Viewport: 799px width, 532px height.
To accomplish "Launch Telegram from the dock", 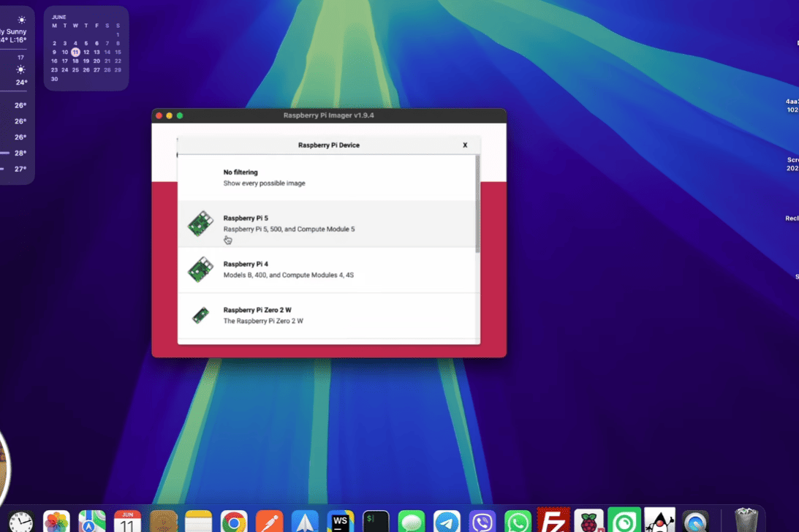I will coord(447,522).
